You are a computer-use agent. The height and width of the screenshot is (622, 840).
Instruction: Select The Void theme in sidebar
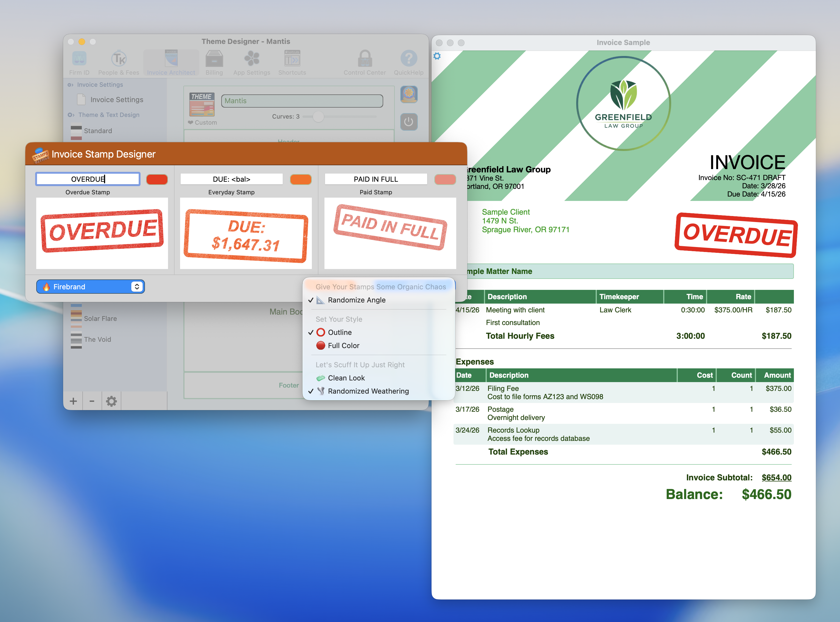[97, 340]
